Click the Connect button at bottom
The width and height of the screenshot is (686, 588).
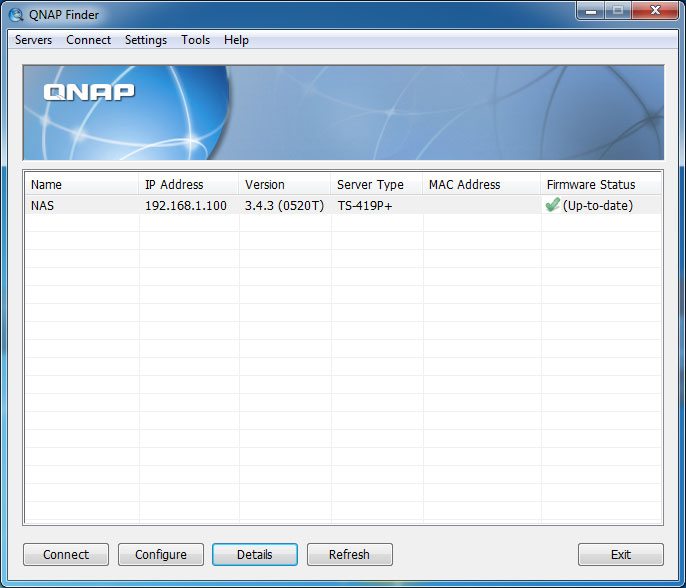[x=66, y=554]
